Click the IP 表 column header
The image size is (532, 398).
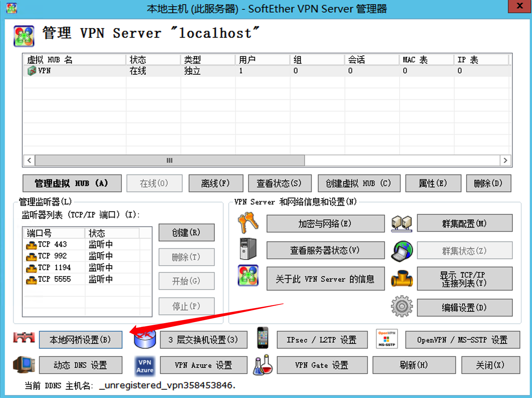click(481, 59)
